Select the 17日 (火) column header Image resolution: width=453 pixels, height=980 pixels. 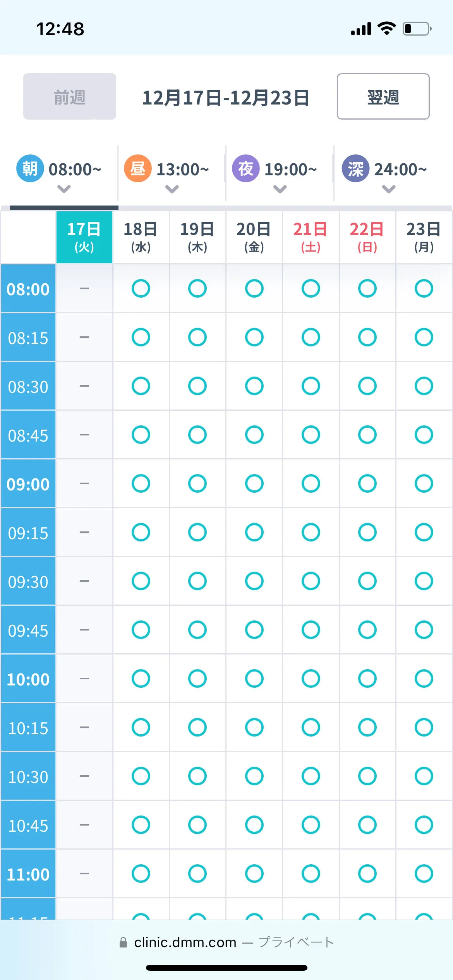(84, 237)
